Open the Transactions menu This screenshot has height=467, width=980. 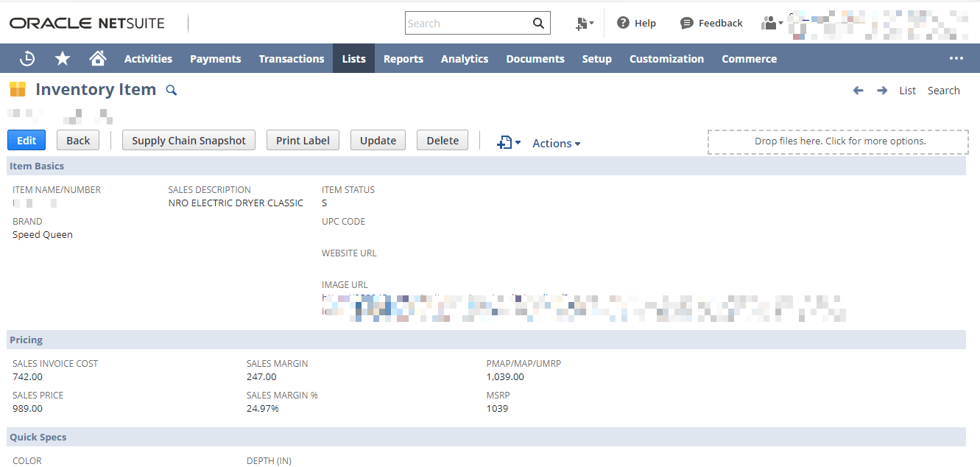pyautogui.click(x=292, y=58)
